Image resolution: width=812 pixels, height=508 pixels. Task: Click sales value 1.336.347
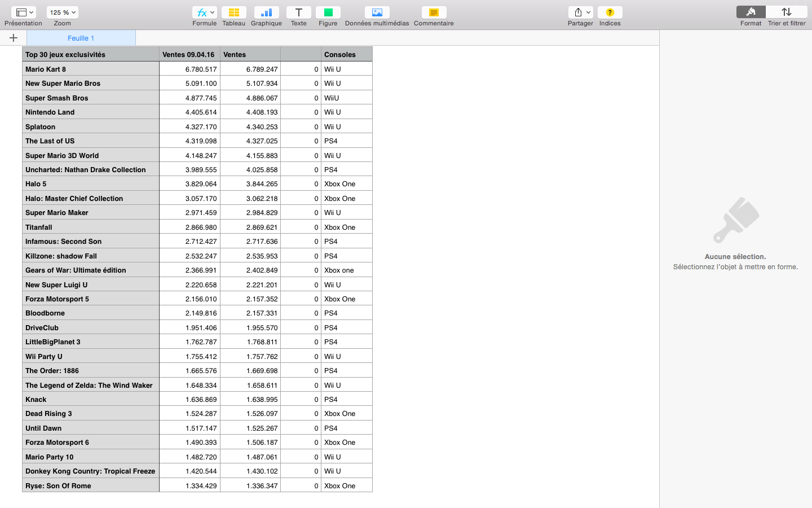(250, 485)
